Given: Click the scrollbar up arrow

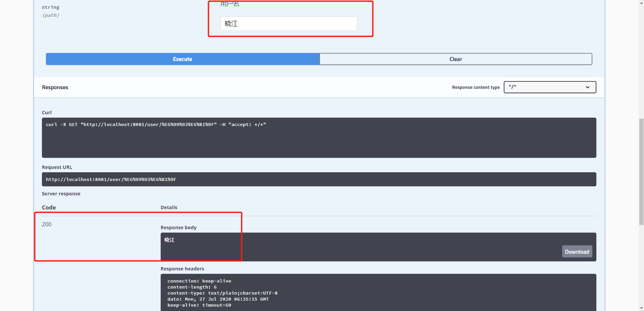Looking at the screenshot, I should (641, 3).
